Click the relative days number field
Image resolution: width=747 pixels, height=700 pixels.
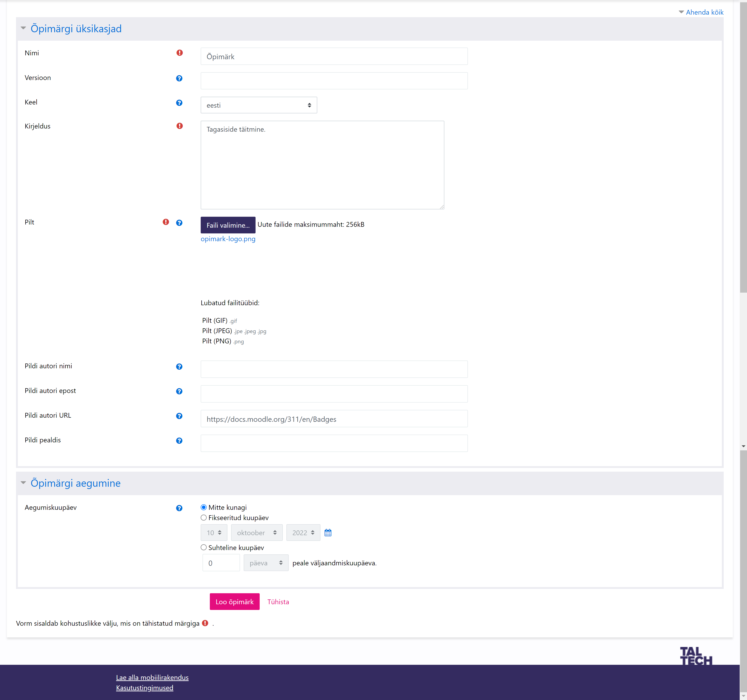tap(221, 563)
